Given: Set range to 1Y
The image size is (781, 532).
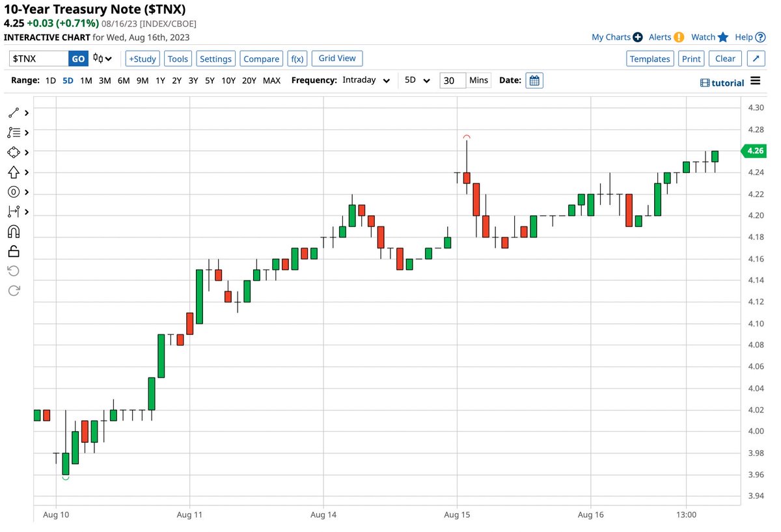Looking at the screenshot, I should tap(160, 81).
